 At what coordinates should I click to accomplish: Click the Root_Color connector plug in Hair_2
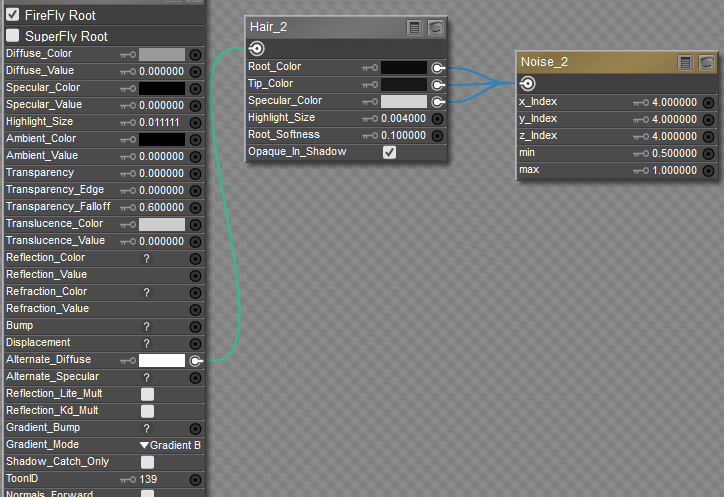tap(437, 67)
